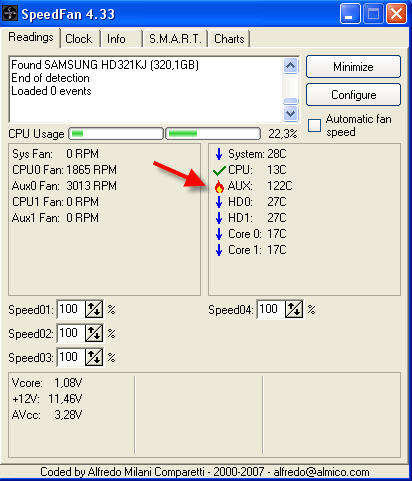Image resolution: width=412 pixels, height=481 pixels.
Task: Click the blue down arrow beside System temperature
Action: tap(219, 154)
